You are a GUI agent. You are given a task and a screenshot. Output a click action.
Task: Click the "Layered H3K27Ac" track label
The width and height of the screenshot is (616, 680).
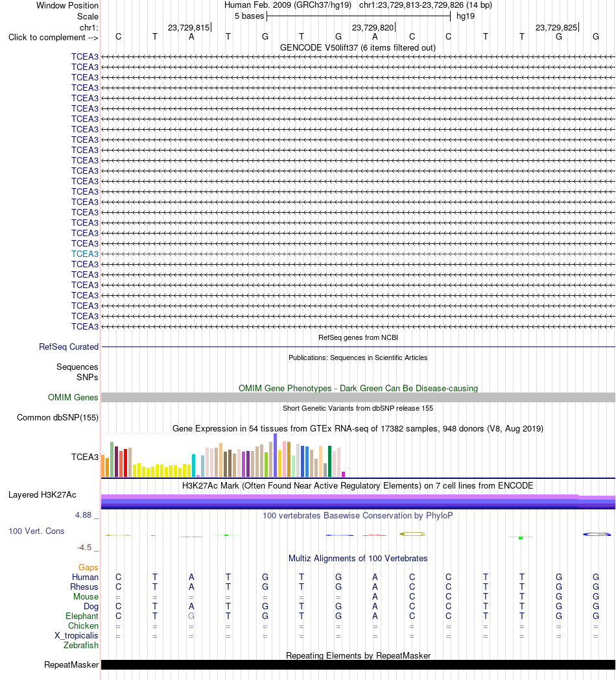pos(43,495)
